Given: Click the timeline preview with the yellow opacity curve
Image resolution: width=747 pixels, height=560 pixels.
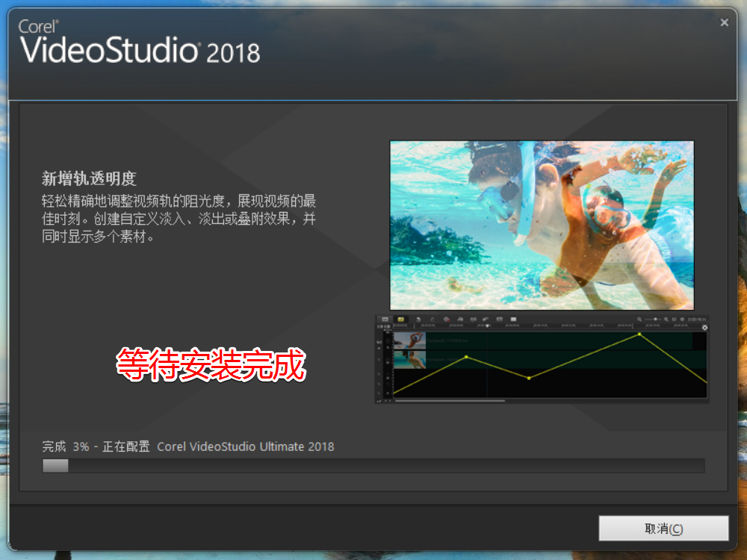Looking at the screenshot, I should [x=542, y=359].
